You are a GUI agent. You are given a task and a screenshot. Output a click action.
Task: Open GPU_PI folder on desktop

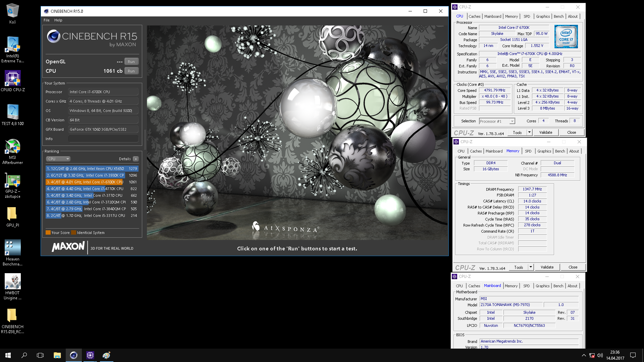12,217
